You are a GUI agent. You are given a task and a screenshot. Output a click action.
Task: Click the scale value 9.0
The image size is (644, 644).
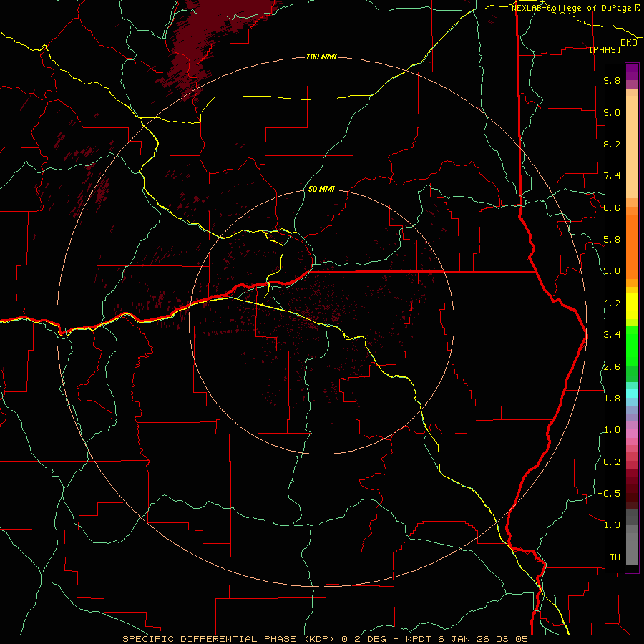(612, 112)
